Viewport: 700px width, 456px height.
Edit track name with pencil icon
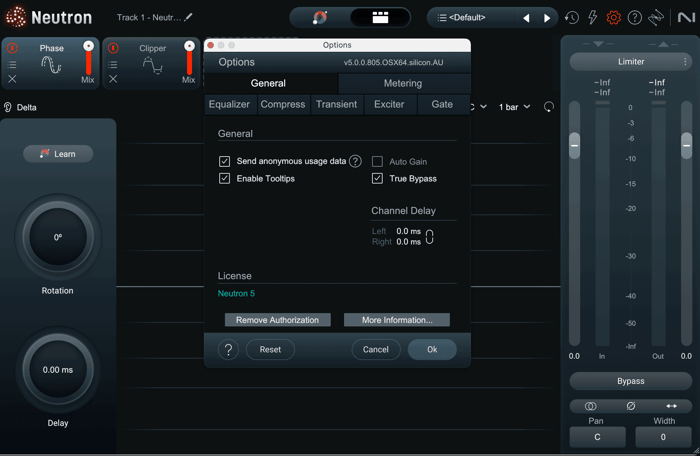(189, 17)
